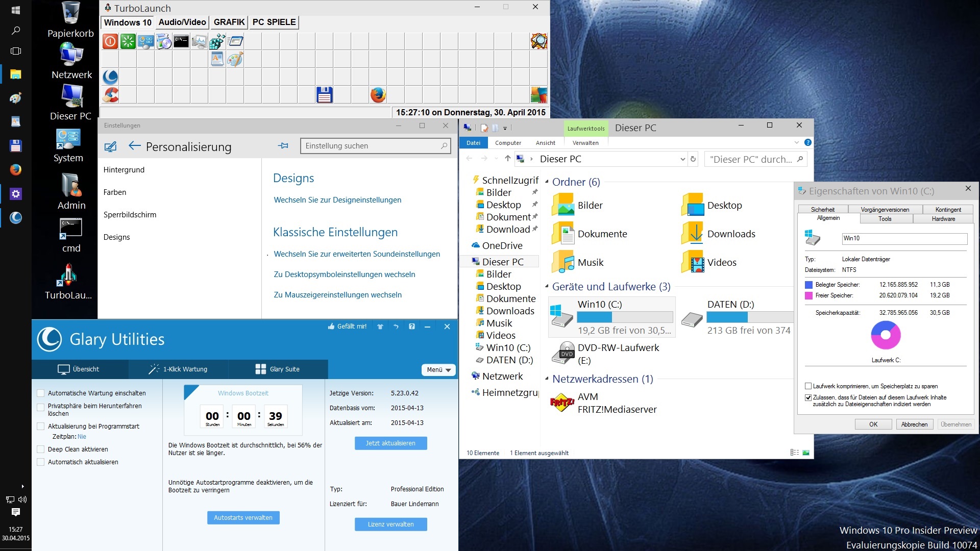Switch to the Ansicht ribbon tab
The width and height of the screenshot is (980, 551).
tap(545, 143)
